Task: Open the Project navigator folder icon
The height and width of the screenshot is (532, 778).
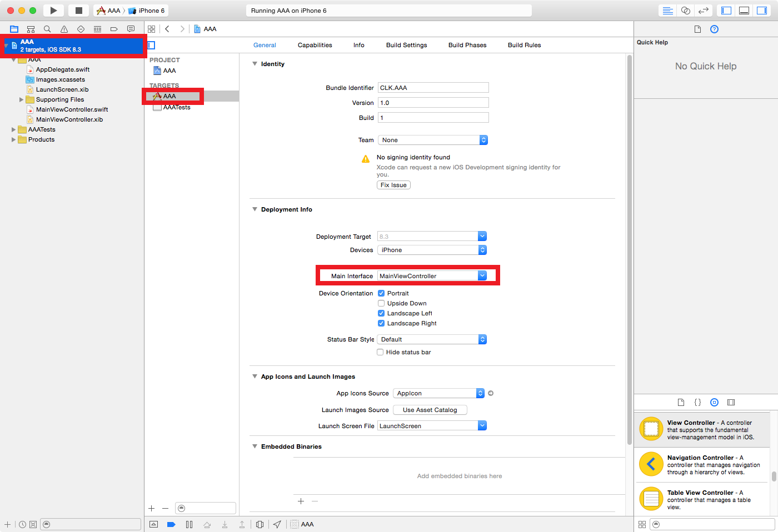Action: tap(14, 29)
